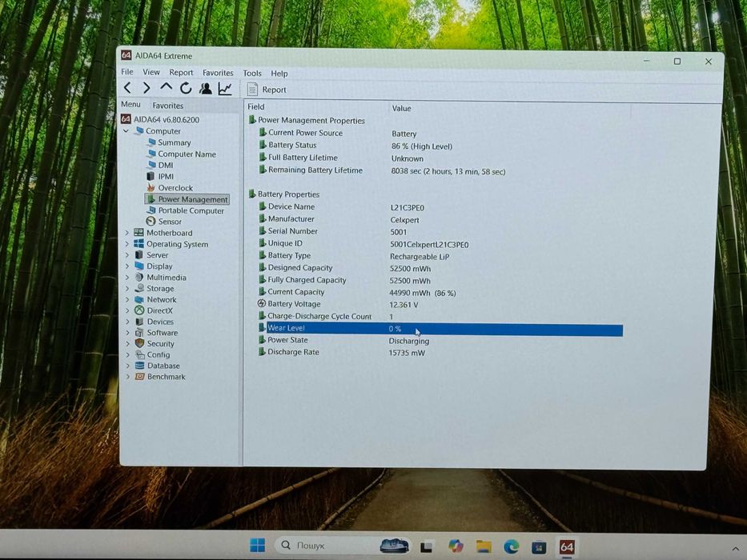
Task: Open the user manager person icon
Action: click(206, 89)
